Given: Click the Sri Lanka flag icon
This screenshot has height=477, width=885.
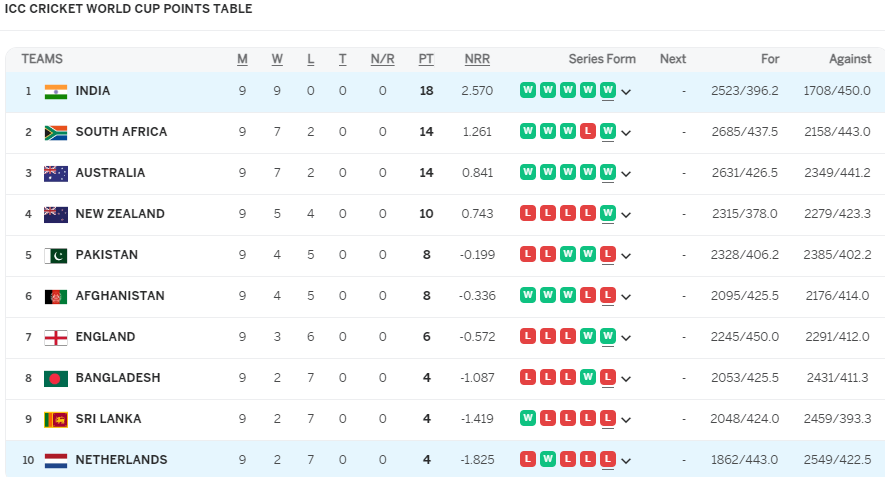Looking at the screenshot, I should coord(56,419).
